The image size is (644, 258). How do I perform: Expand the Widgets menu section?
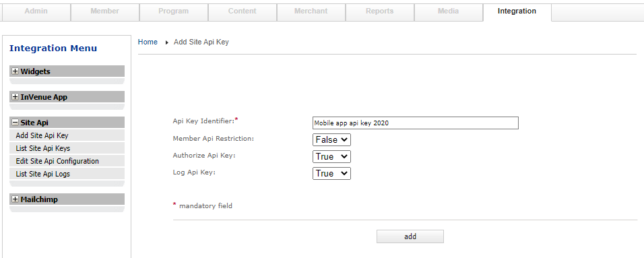tap(15, 71)
